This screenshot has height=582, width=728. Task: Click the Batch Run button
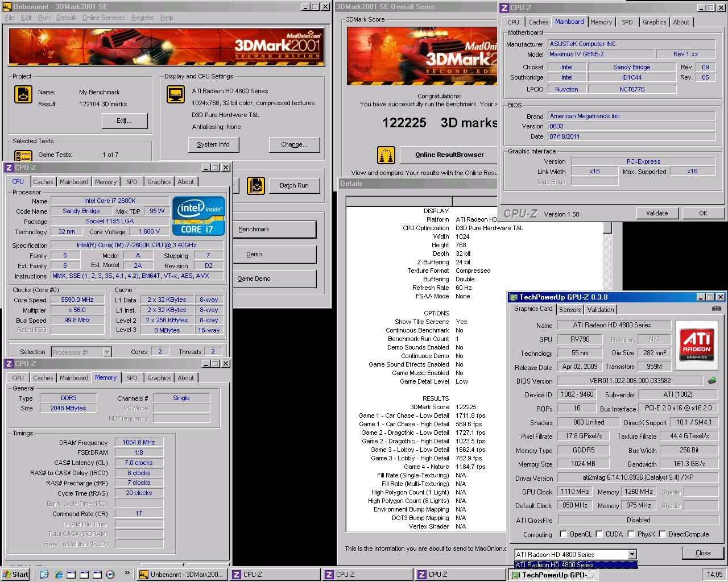pyautogui.click(x=294, y=185)
